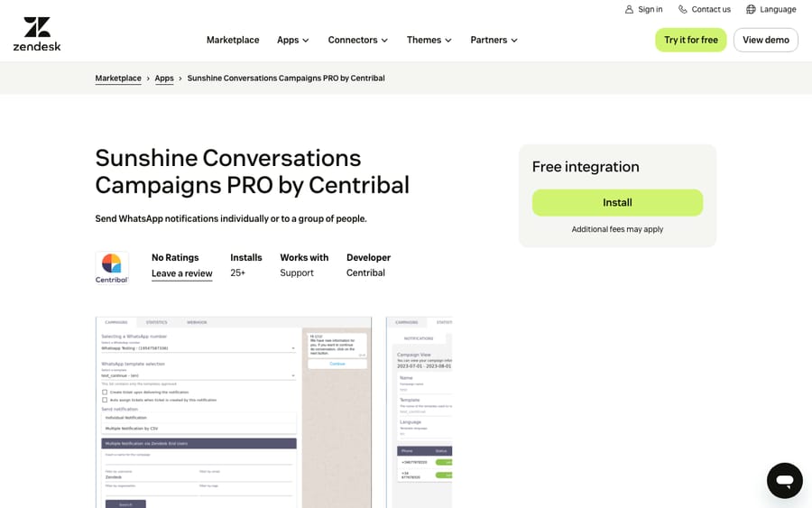Expand the Themes dropdown menu
Image resolution: width=812 pixels, height=508 pixels.
coord(429,40)
